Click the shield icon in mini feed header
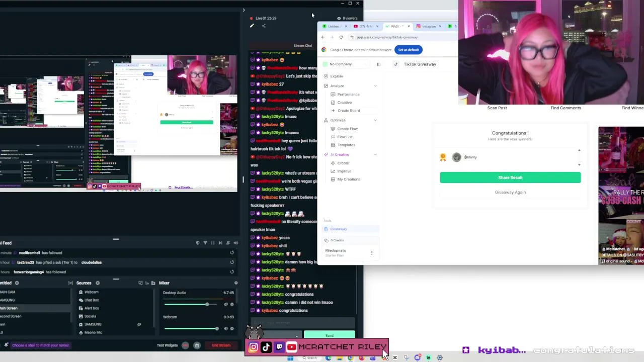Image resolution: width=644 pixels, height=362 pixels. [x=197, y=243]
